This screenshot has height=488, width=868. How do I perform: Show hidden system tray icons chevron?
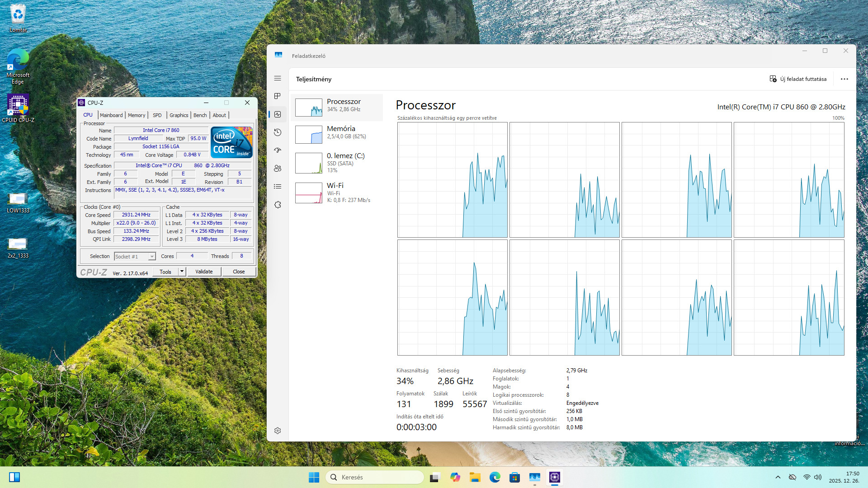tap(778, 477)
